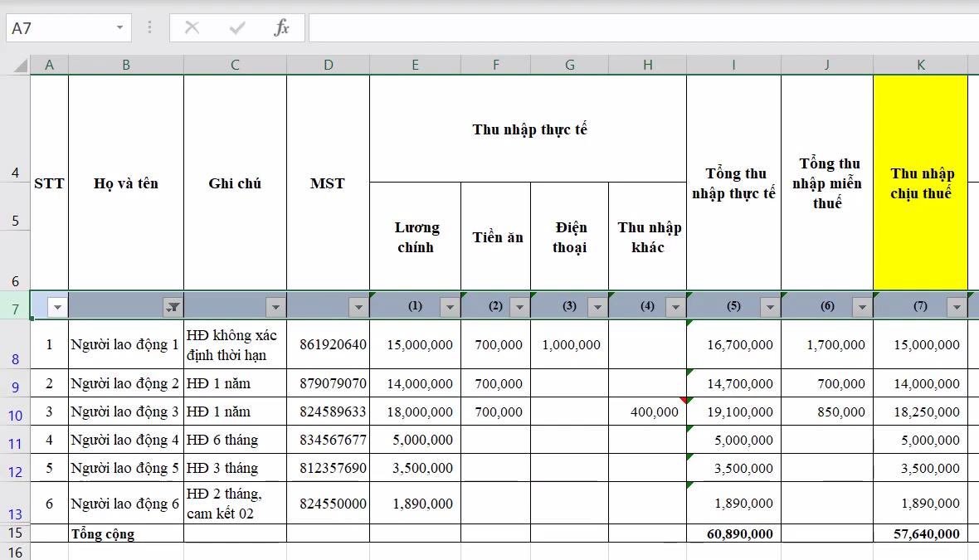Open the active filter on Họ và tên column
The height and width of the screenshot is (560, 979).
pos(173,307)
